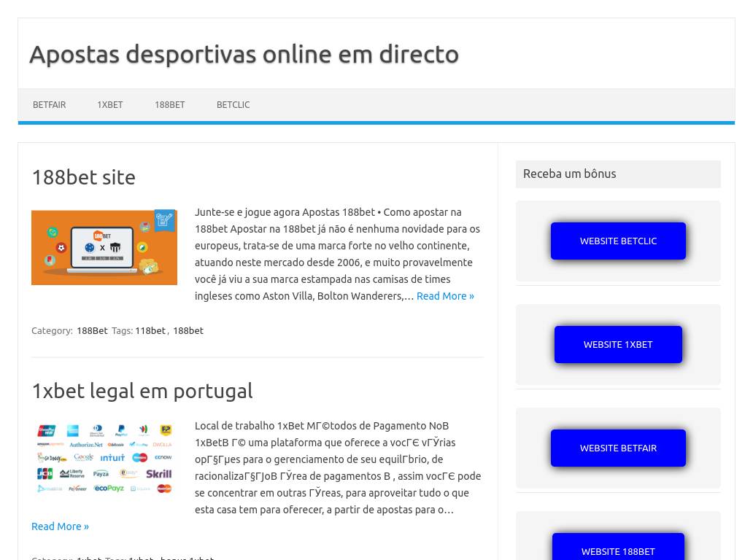Open the '188bet site' post title
Screen dimensions: 753x560
pos(83,177)
